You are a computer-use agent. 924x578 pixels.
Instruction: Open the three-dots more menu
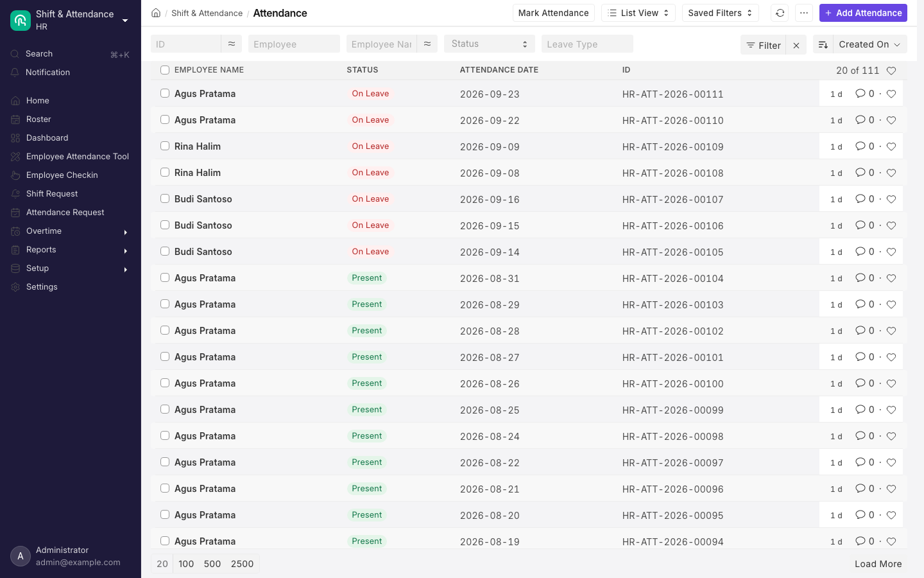(x=803, y=13)
